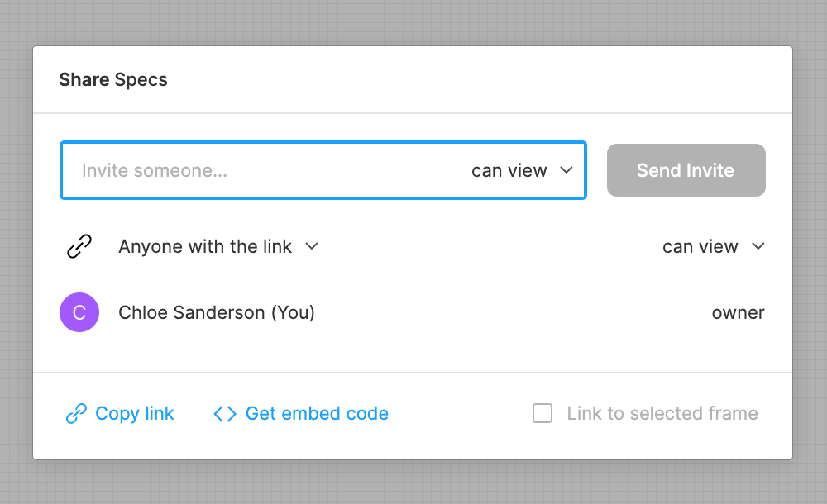Click the purple C avatar icon

tap(79, 313)
